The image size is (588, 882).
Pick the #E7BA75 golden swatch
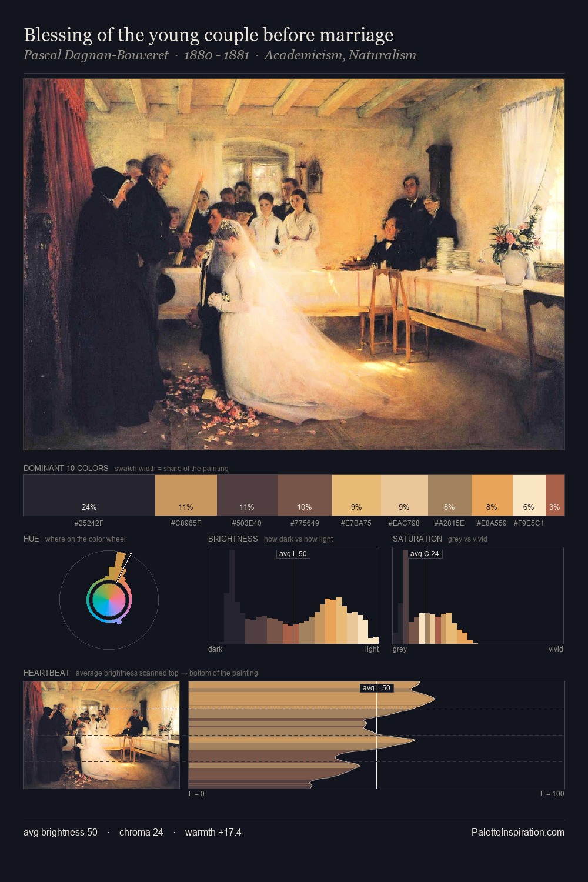tap(356, 495)
